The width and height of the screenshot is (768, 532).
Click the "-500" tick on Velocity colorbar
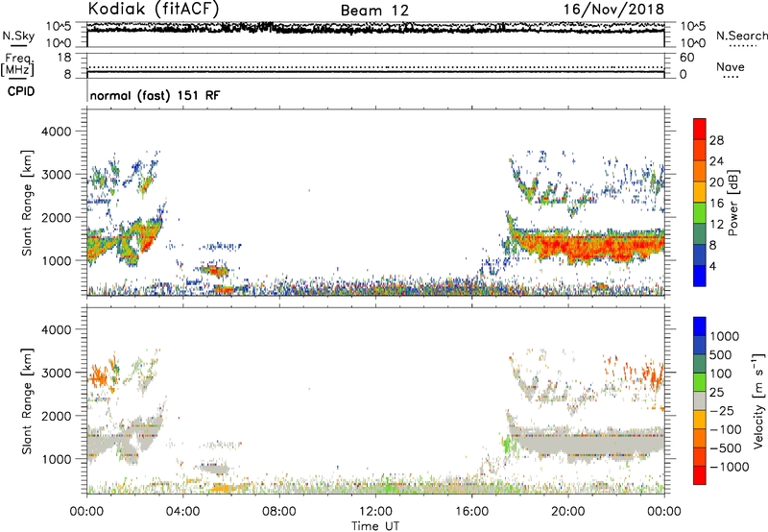[726, 447]
